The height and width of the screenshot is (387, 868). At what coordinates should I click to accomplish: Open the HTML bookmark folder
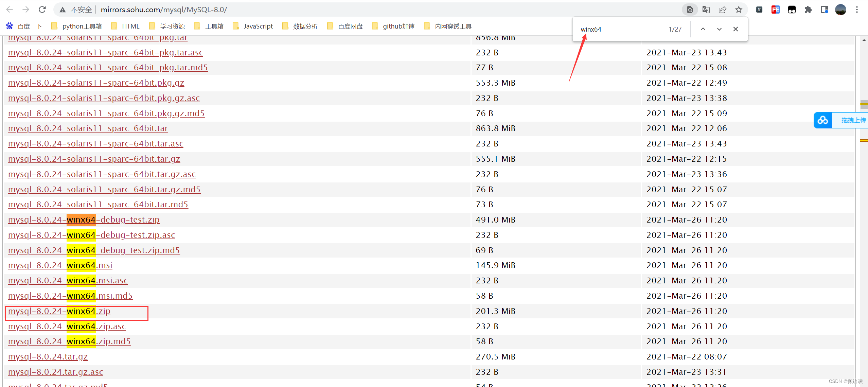pyautogui.click(x=125, y=26)
